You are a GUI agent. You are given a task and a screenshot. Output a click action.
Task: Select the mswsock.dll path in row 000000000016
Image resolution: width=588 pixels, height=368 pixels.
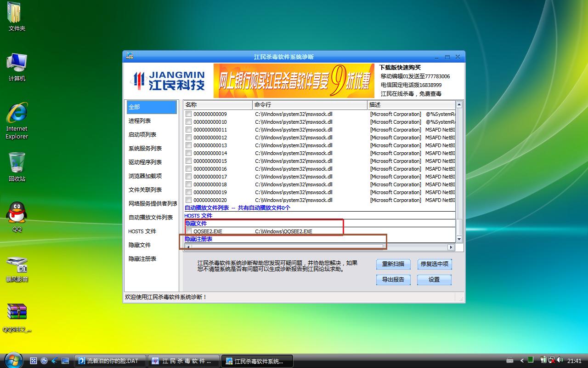(294, 169)
